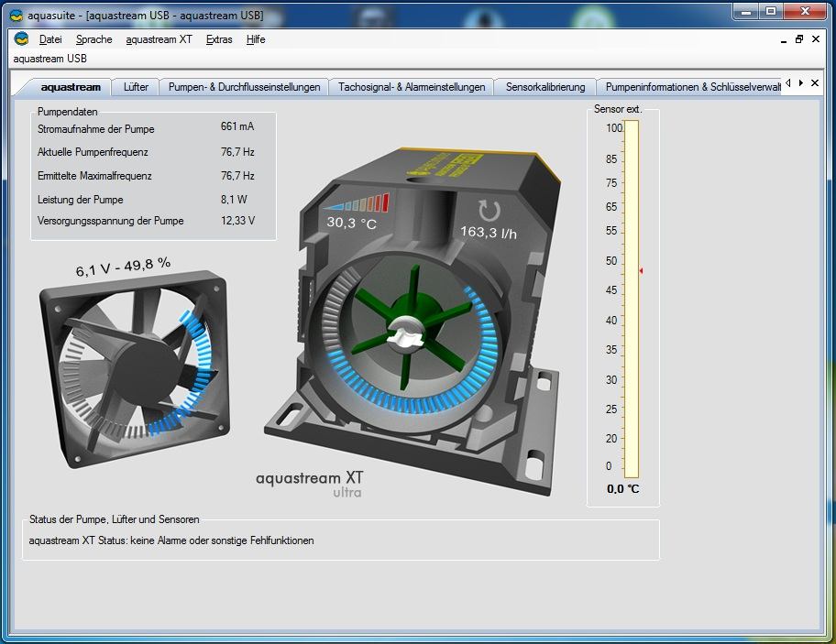Screen dimensions: 836x644
Task: Click the aquasuite icon in title bar
Action: [x=16, y=16]
